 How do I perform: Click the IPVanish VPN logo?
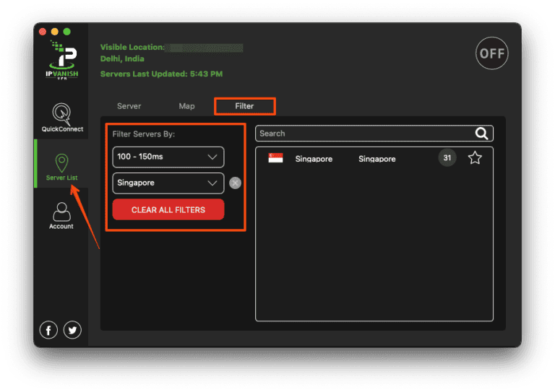tap(61, 59)
